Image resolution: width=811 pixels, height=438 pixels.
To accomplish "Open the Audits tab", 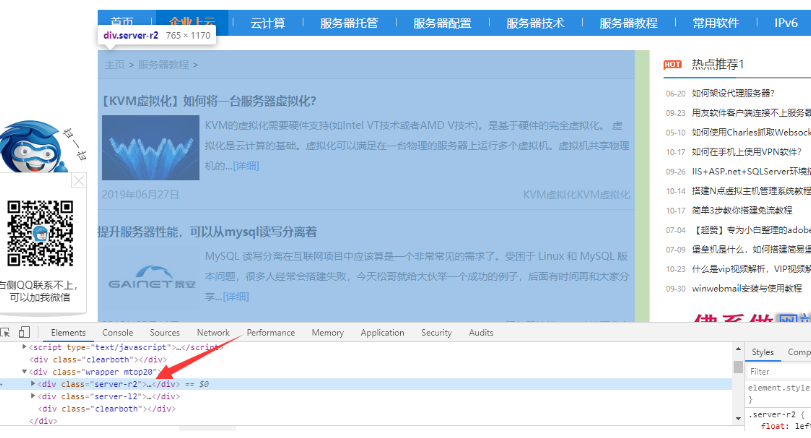I will tap(481, 333).
